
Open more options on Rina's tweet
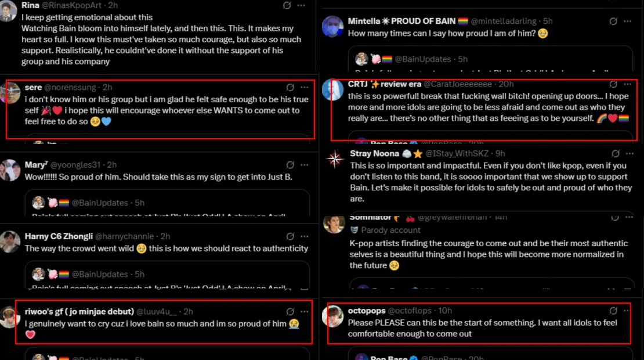tap(301, 5)
